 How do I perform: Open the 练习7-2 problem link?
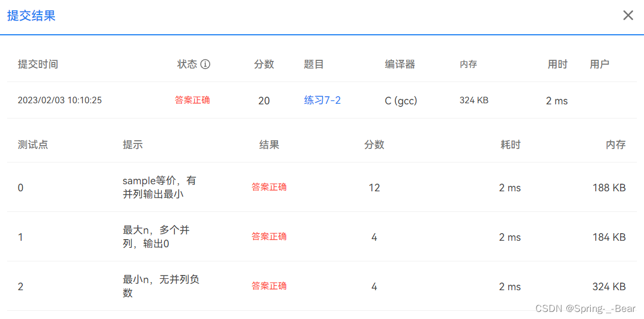pyautogui.click(x=323, y=101)
